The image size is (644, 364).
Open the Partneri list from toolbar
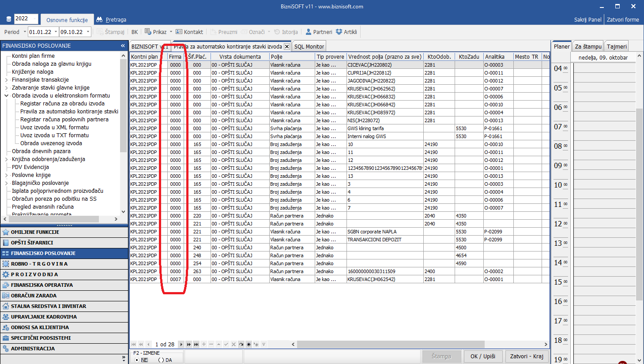(319, 32)
